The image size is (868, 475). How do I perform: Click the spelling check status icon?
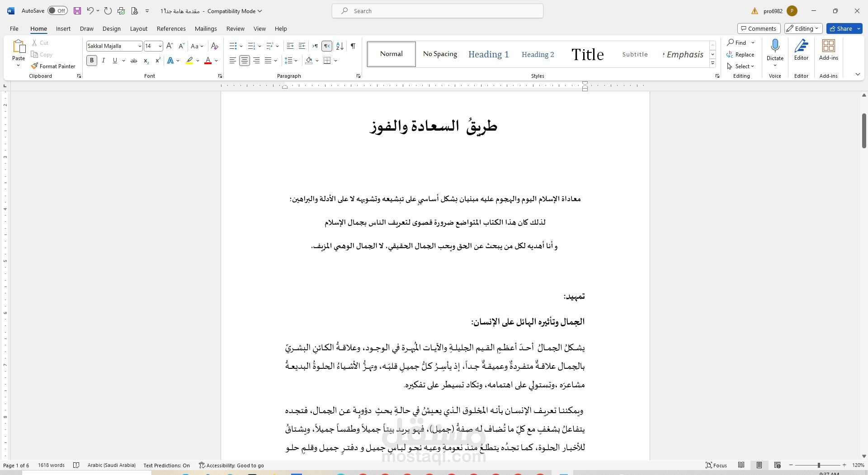click(x=76, y=465)
